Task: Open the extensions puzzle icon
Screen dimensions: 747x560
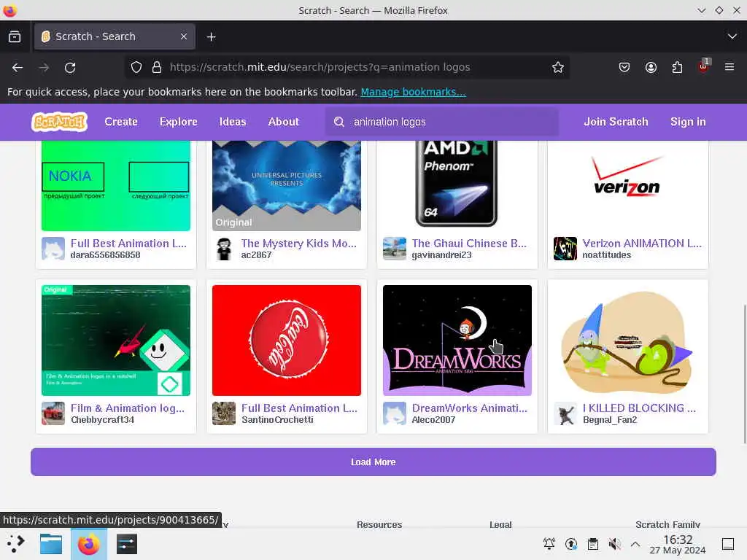Action: 677,68
